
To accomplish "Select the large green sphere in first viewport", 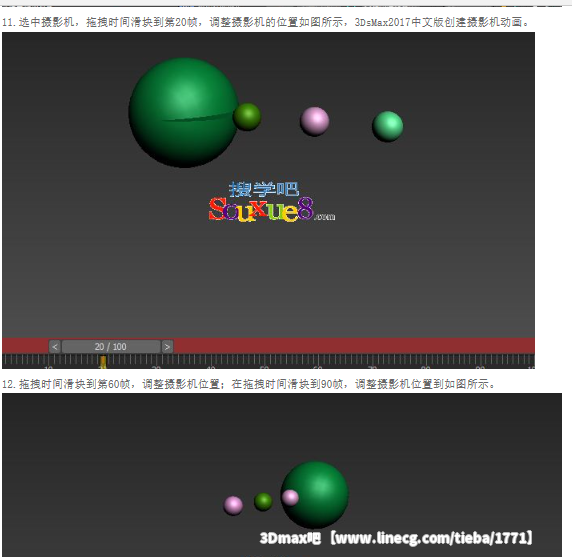I will [183, 112].
